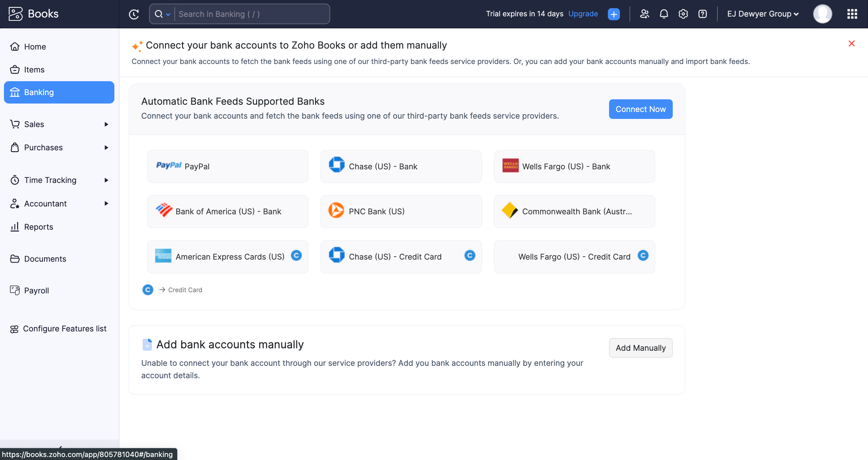Follow the Upgrade link

(583, 14)
